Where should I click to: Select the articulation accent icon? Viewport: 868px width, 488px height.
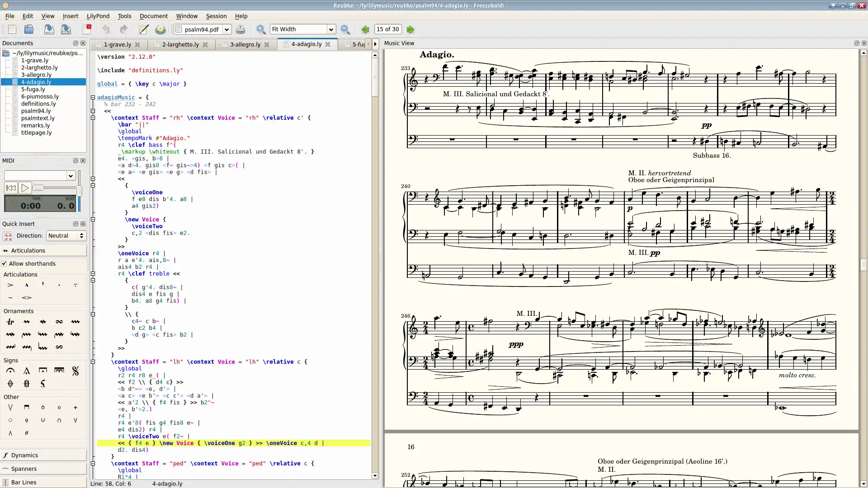click(x=10, y=286)
